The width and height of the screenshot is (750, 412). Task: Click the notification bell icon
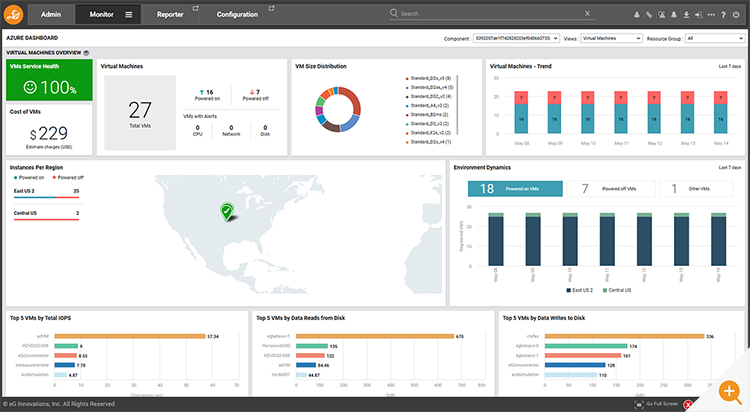pos(674,15)
